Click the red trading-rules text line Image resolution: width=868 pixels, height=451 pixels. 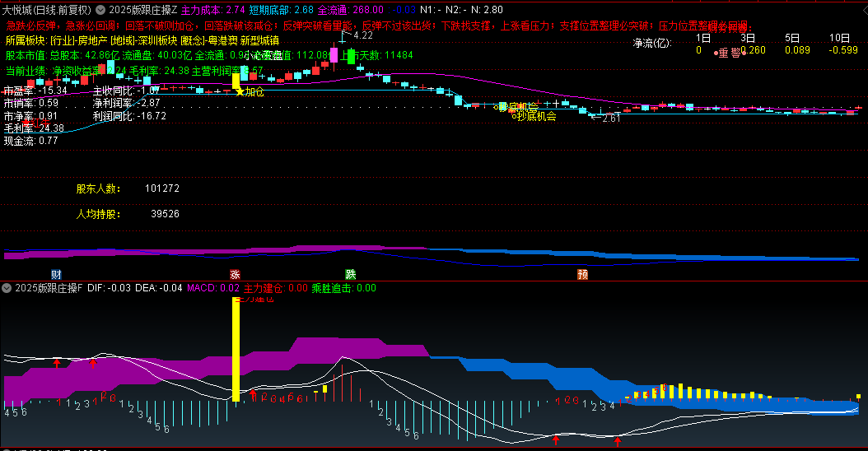[376, 26]
